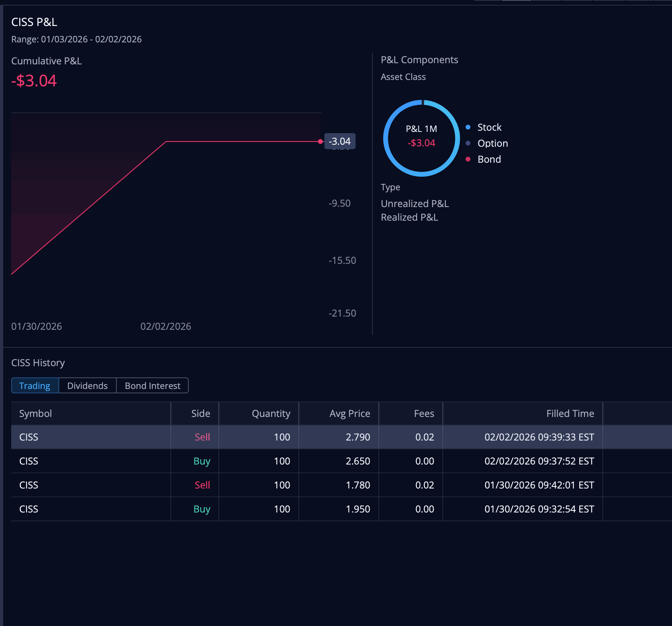Screen dimensions: 672x626
Task: Select Realized P&L type
Action: (x=409, y=217)
